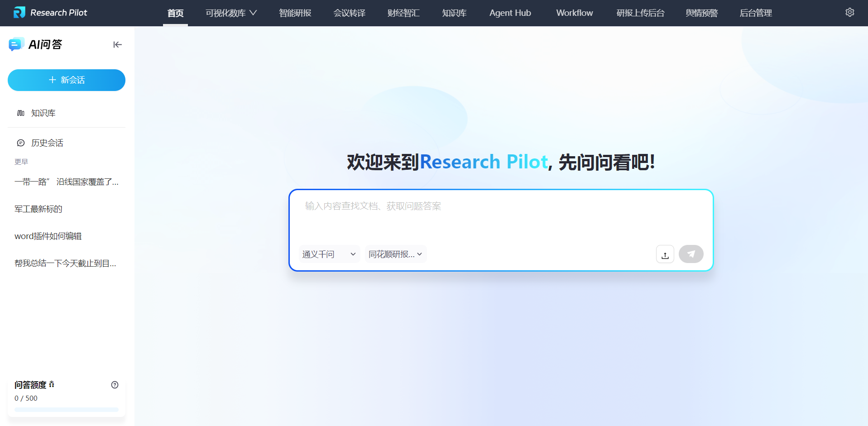The image size is (868, 426).
Task: Go to the Workflow tab
Action: tap(574, 13)
